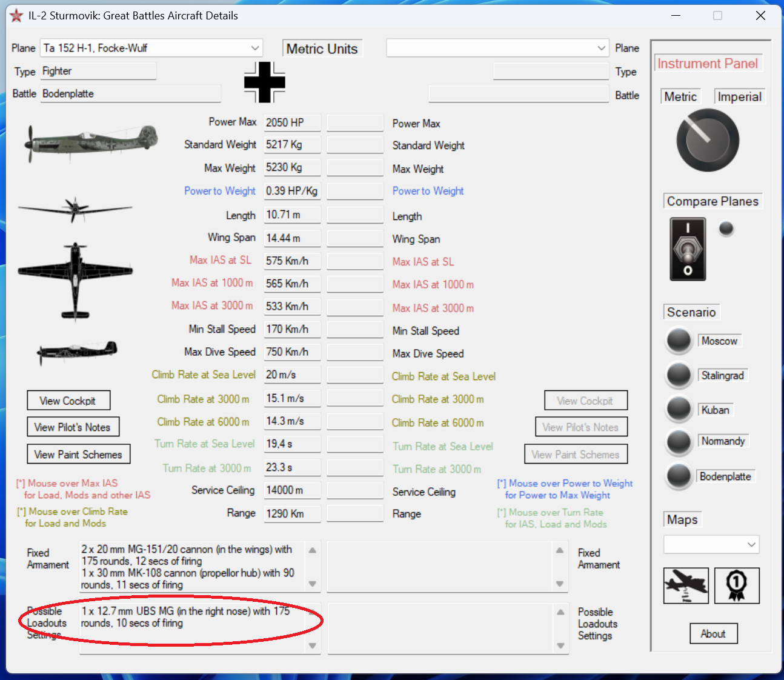Select the Moscow scenario round button

pyautogui.click(x=679, y=341)
